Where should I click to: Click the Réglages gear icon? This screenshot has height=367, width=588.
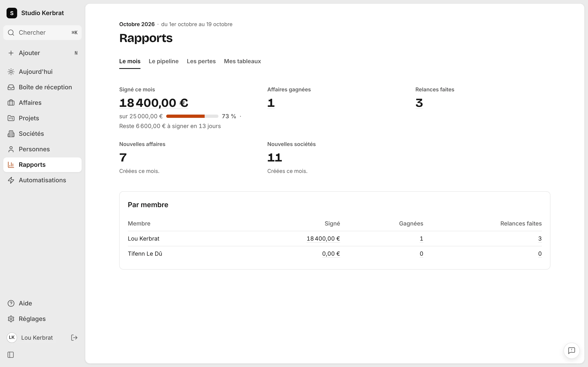coord(11,319)
